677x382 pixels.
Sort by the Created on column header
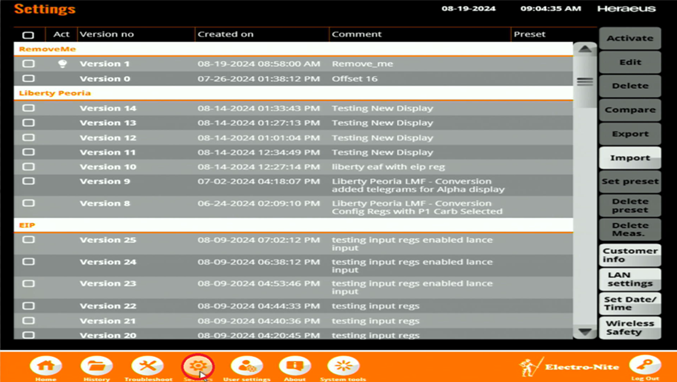(x=225, y=34)
